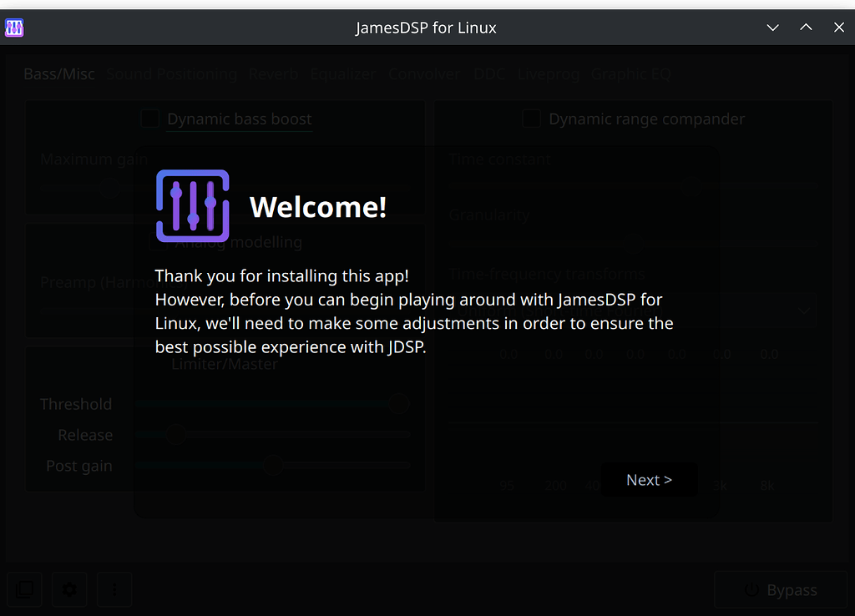Select the Bass/Misc tab
The width and height of the screenshot is (855, 616).
point(59,74)
